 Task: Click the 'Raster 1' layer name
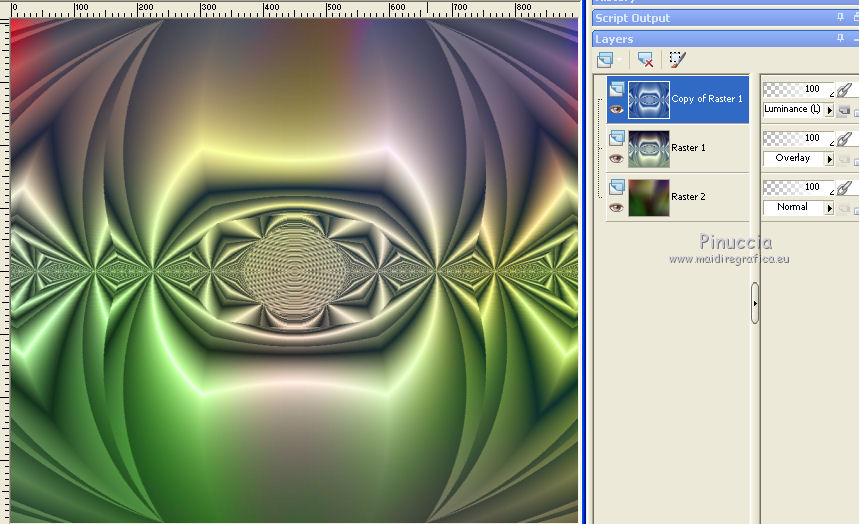point(688,147)
